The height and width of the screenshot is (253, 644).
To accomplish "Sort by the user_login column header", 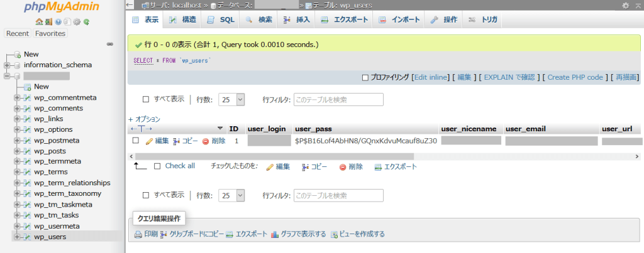I will (267, 129).
